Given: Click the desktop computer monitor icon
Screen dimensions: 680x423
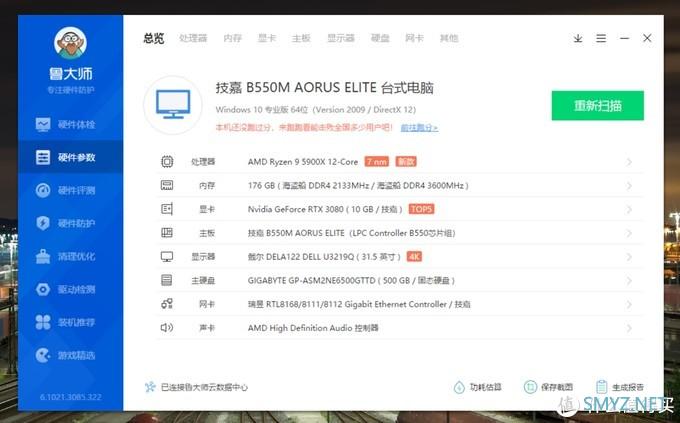Looking at the screenshot, I should [x=173, y=105].
